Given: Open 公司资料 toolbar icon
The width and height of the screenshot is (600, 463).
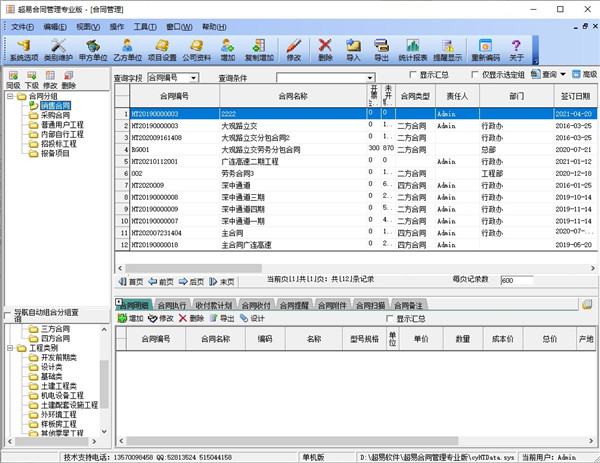Looking at the screenshot, I should tap(196, 50).
